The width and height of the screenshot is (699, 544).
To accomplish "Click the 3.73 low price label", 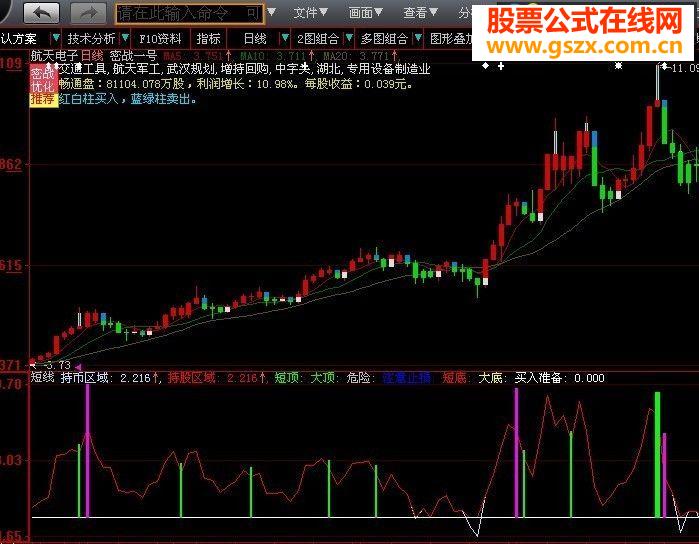I will (58, 365).
